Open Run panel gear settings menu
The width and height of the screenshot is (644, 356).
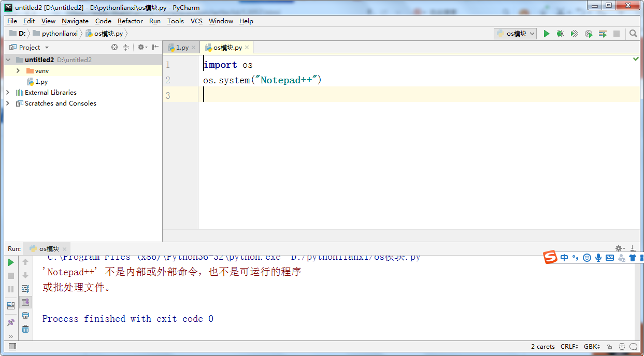click(x=620, y=248)
